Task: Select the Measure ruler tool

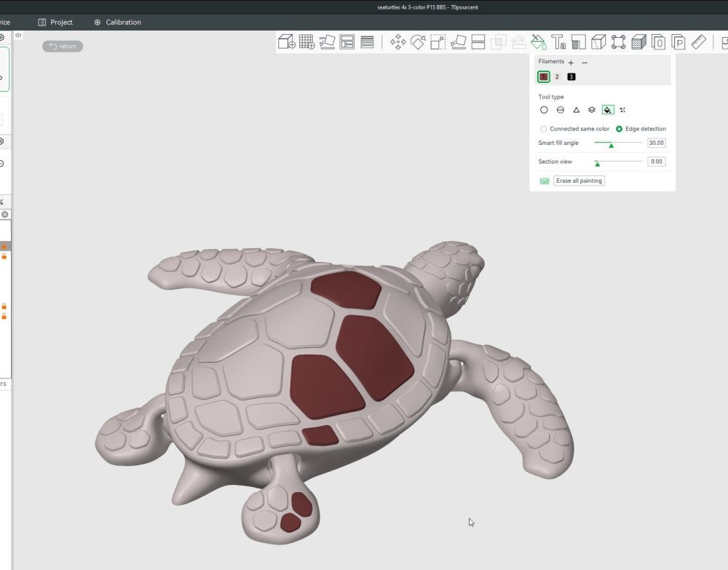Action: (699, 41)
